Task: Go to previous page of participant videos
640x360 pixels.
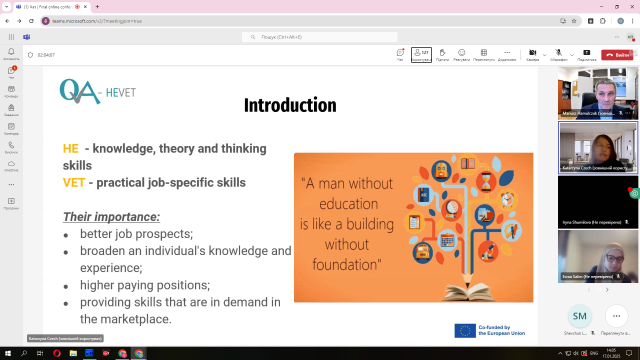Action: (589, 289)
